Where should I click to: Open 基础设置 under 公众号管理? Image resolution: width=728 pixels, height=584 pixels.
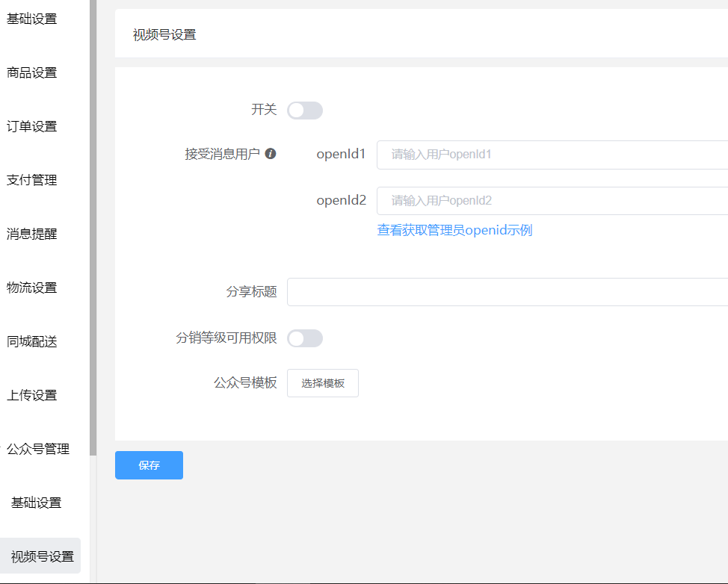(36, 503)
